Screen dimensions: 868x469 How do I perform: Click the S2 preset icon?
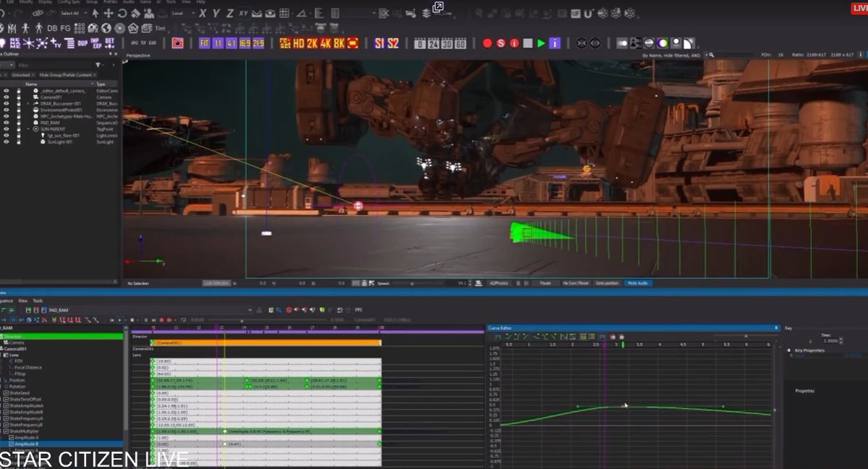(393, 43)
